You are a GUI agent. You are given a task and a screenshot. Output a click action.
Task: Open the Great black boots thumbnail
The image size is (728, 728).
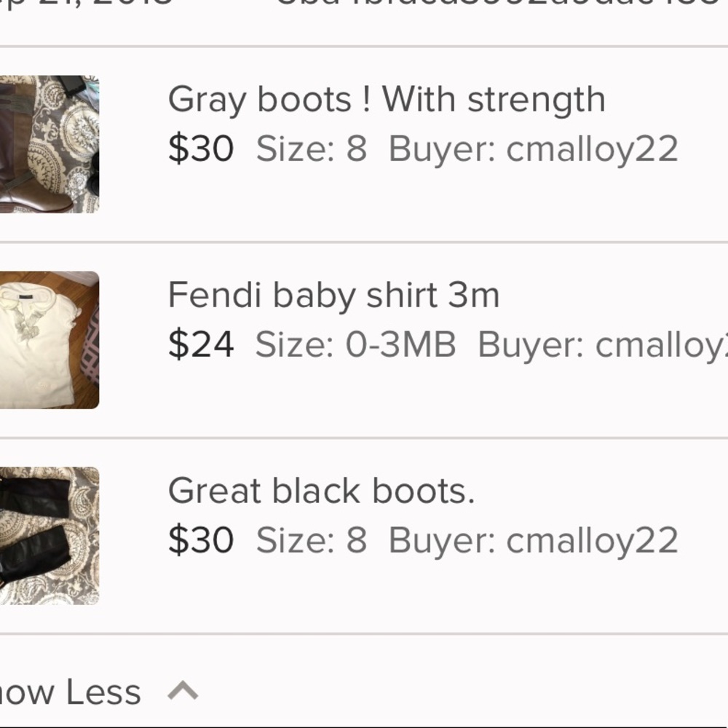pyautogui.click(x=47, y=535)
